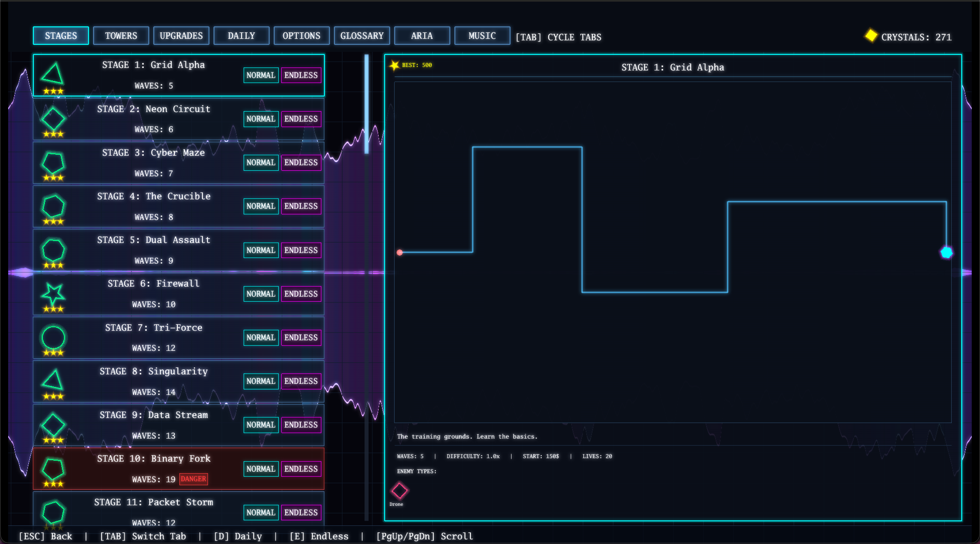Click the Stage 7 Tri-Force circle icon
Image resolution: width=980 pixels, height=544 pixels.
[53, 337]
